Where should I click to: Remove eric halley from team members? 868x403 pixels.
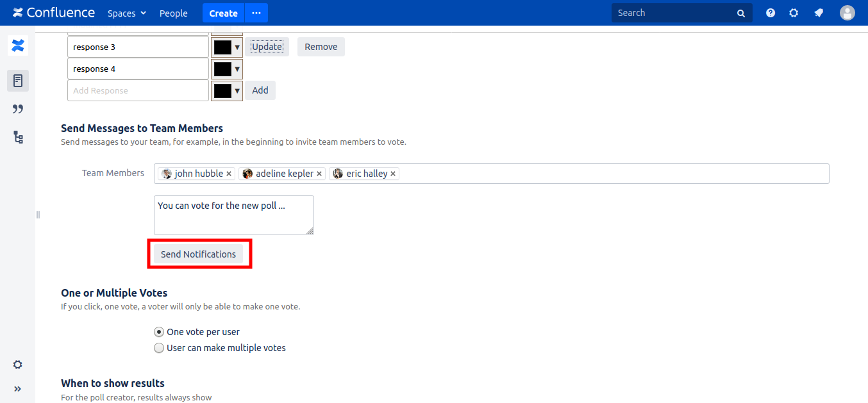pos(393,174)
